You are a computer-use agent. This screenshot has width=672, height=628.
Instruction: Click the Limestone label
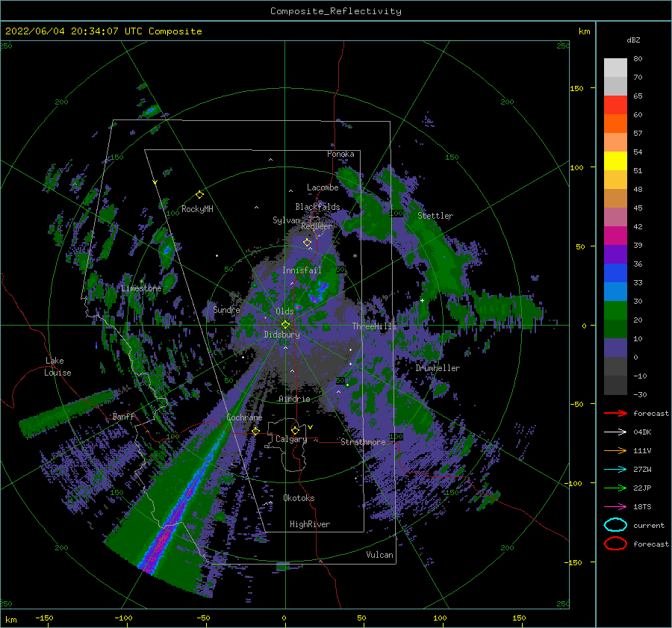point(141,288)
